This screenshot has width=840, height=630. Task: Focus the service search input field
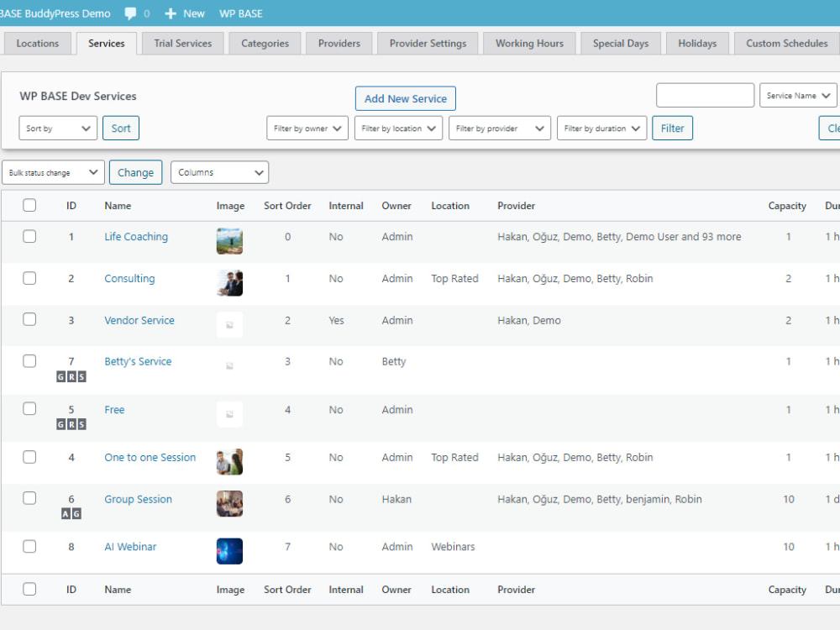click(x=705, y=96)
